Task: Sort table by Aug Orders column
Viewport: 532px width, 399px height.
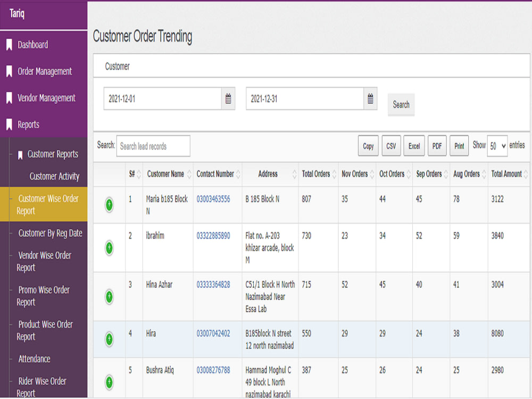Action: [x=469, y=174]
